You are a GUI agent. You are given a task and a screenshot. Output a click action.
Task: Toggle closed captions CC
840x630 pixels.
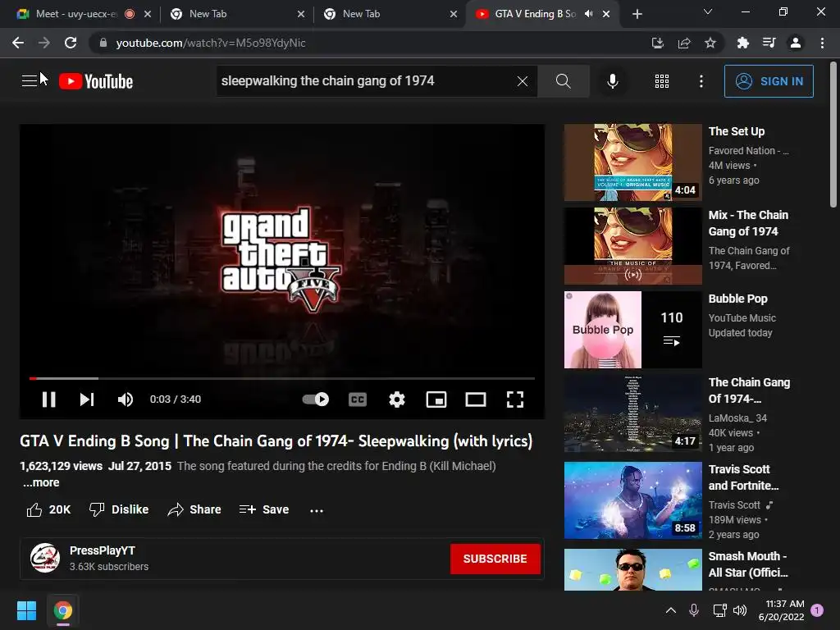click(358, 399)
